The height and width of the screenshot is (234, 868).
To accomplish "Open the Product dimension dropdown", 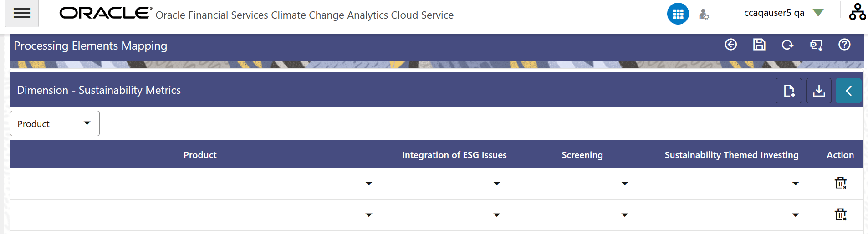I will click(55, 123).
